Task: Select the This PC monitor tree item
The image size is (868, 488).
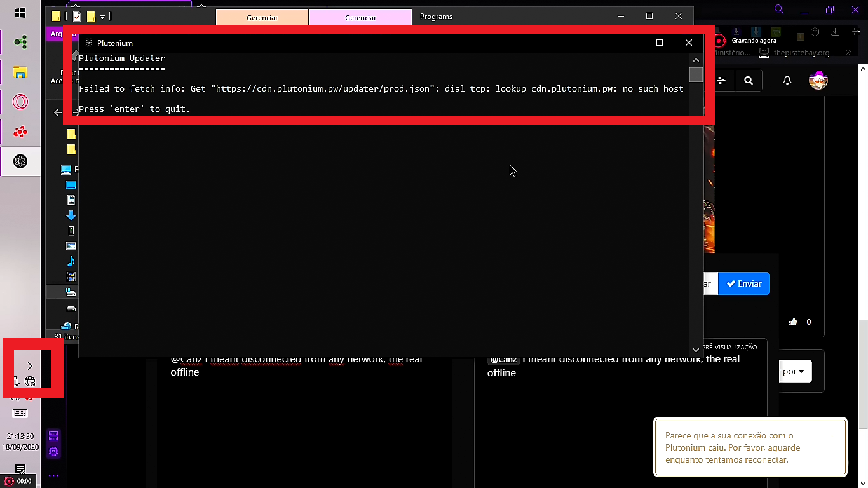Action: click(66, 170)
